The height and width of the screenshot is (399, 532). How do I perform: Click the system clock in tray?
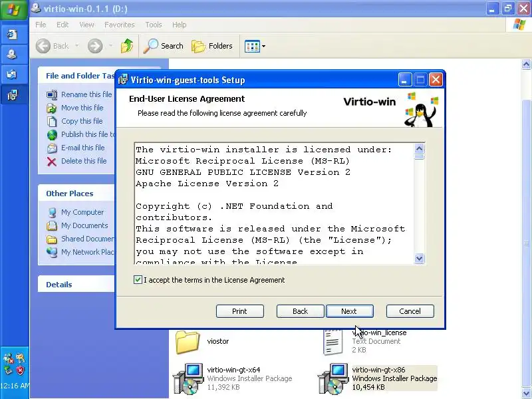pyautogui.click(x=15, y=386)
